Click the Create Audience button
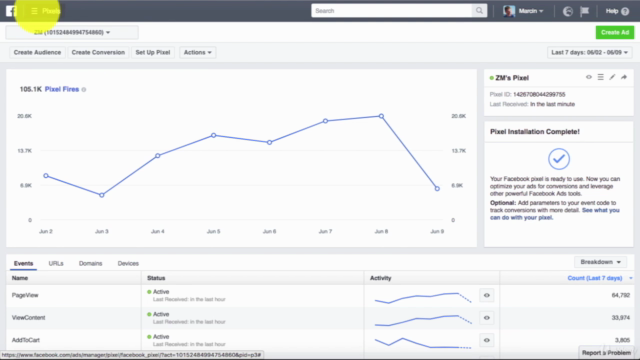The height and width of the screenshot is (360, 640). pos(37,52)
